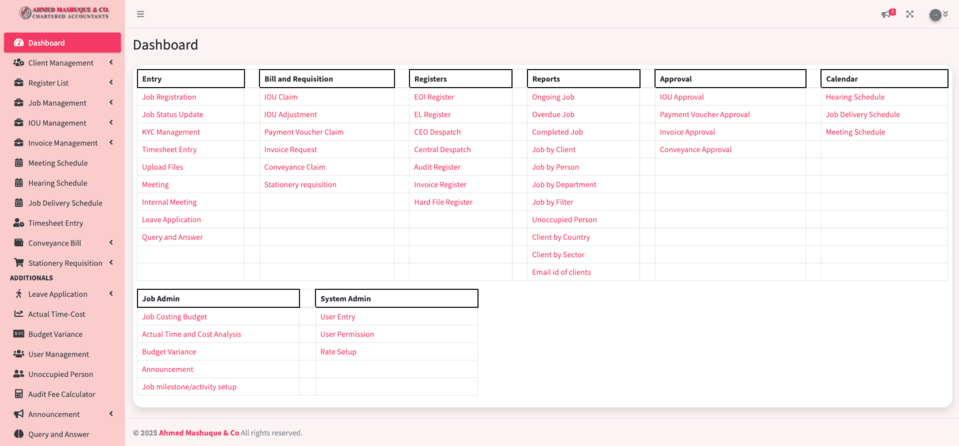This screenshot has height=446, width=959.
Task: Open the Central Despatch link
Action: click(x=443, y=149)
